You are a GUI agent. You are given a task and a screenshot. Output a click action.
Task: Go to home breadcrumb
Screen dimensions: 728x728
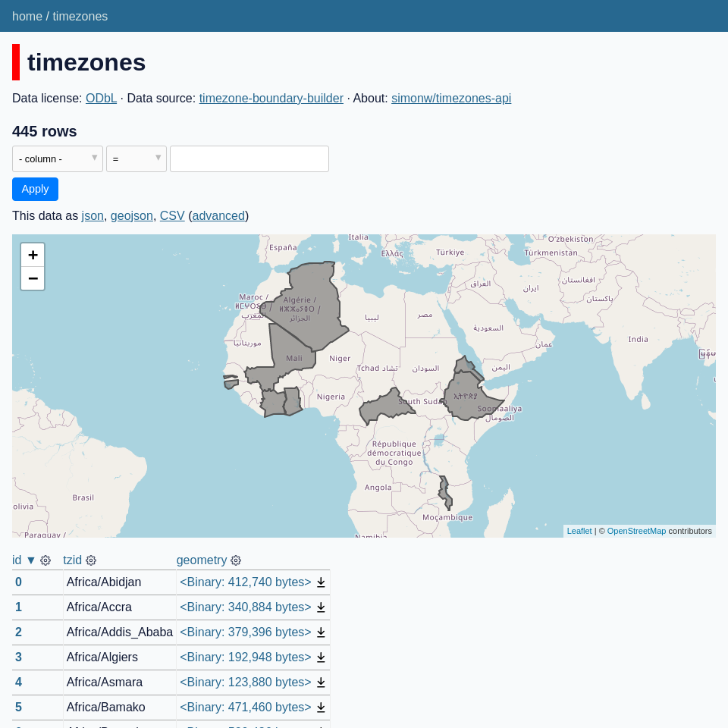click(x=27, y=16)
